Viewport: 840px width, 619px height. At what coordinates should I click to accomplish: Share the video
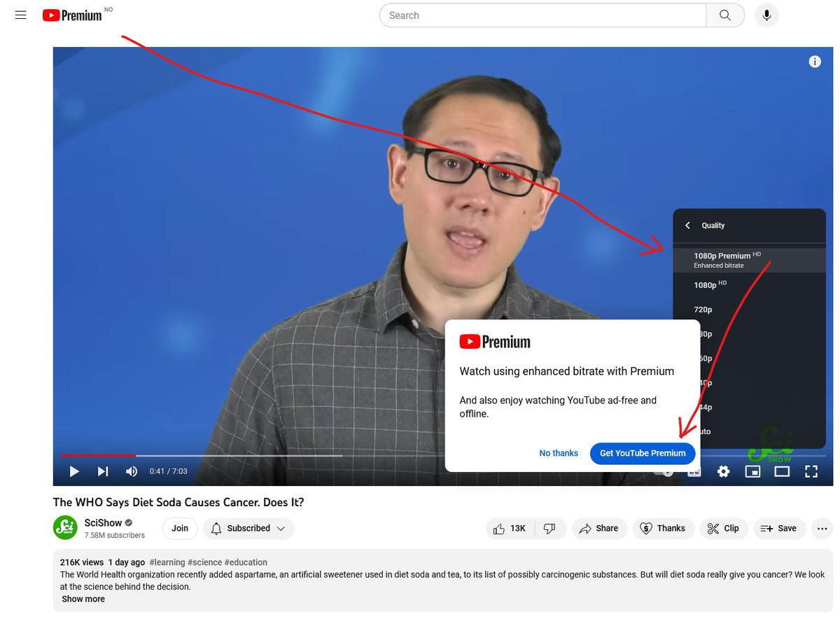[x=598, y=528]
